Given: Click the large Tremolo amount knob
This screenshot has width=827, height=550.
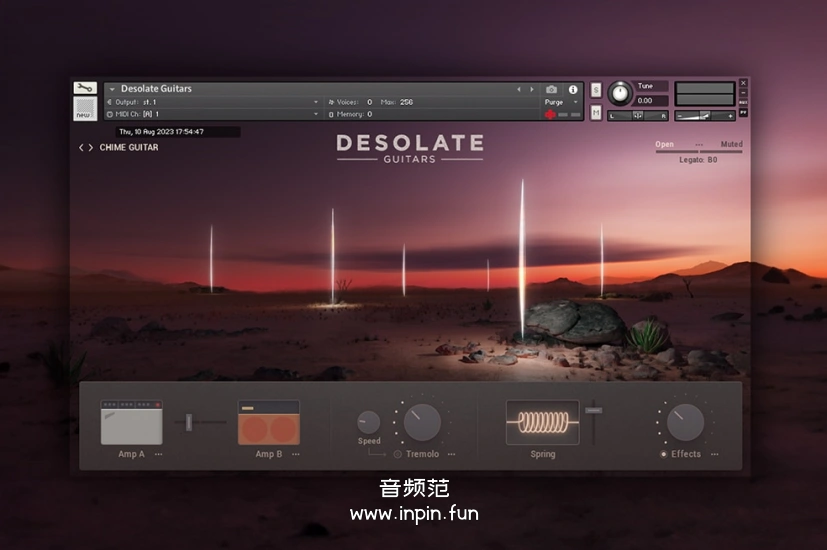Looking at the screenshot, I should 422,422.
